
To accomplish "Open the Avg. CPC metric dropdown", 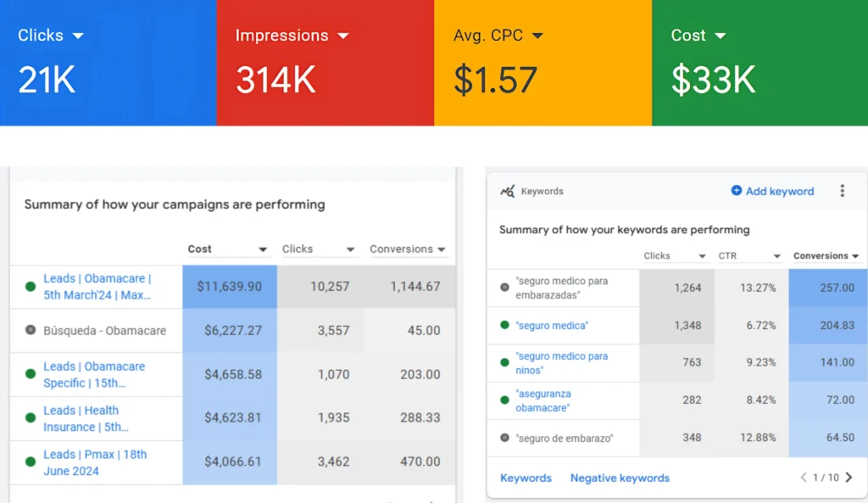I will [537, 36].
